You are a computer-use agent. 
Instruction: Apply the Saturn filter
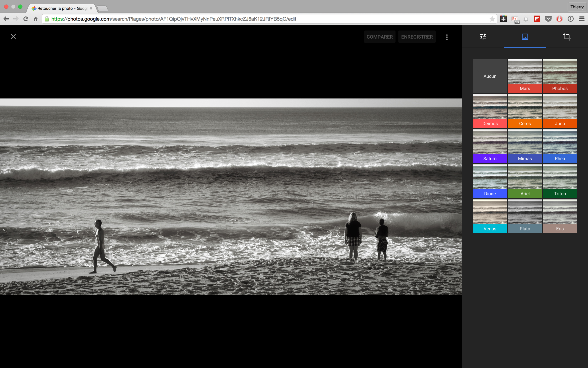[x=489, y=146]
